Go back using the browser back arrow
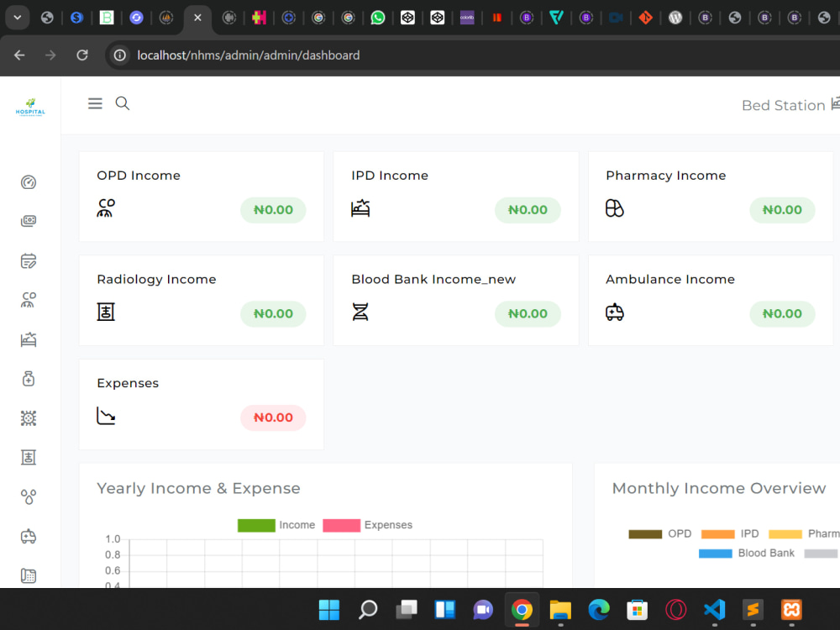Screen dimensions: 840x630 pyautogui.click(x=20, y=55)
